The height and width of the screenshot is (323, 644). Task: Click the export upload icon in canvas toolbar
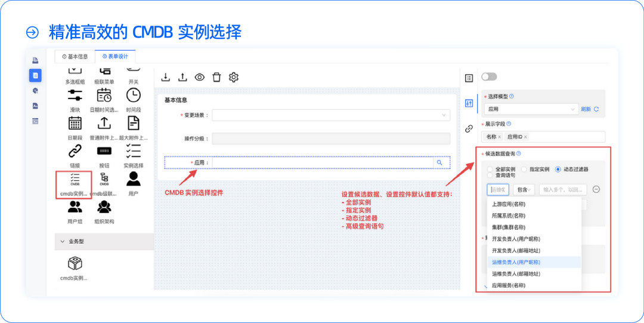[182, 77]
